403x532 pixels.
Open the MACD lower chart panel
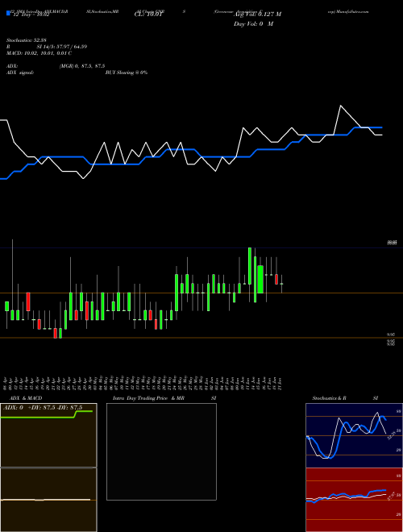click(48, 500)
